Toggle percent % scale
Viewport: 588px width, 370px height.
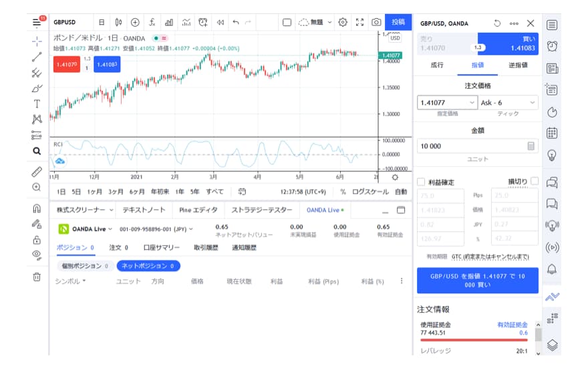[343, 192]
